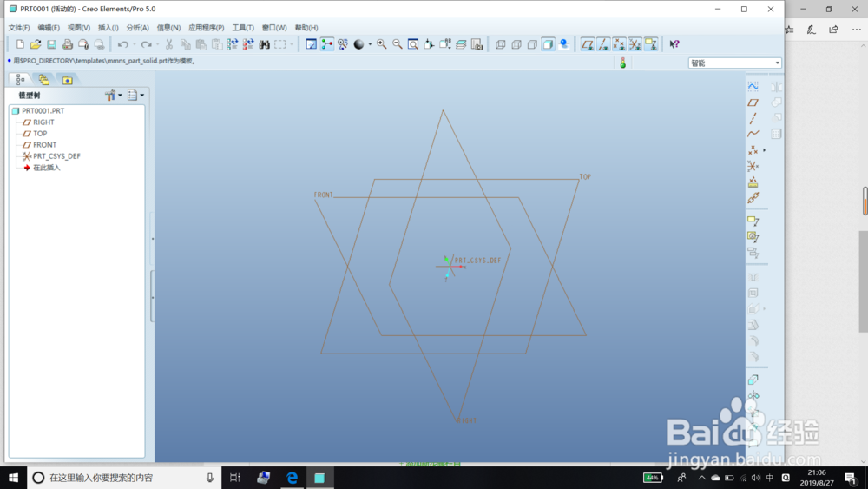Click the Redo arrow icon

coord(146,44)
